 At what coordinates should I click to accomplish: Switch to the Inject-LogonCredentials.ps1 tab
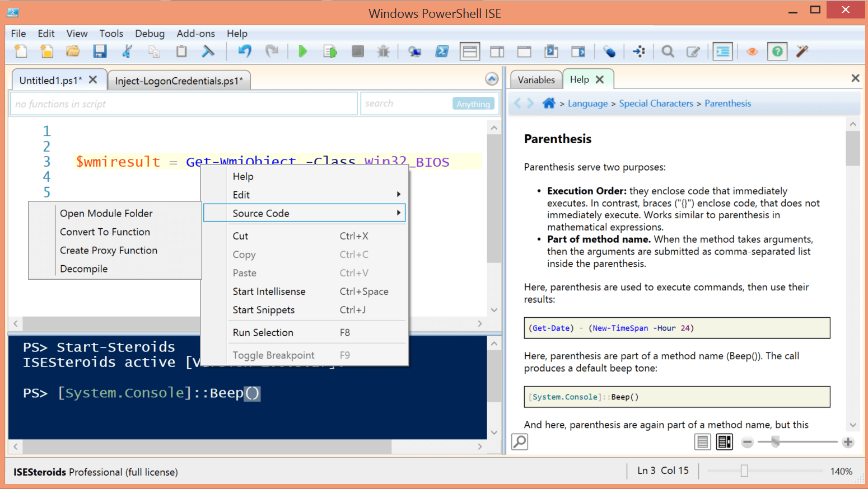coord(179,81)
